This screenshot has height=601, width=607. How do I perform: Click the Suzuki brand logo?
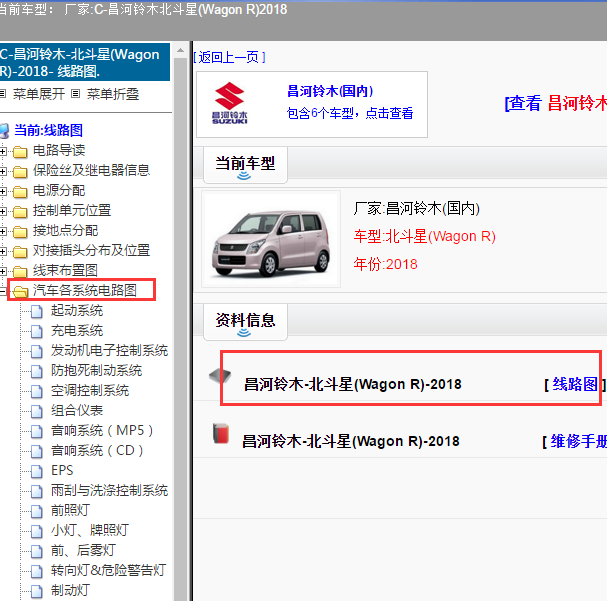(229, 103)
